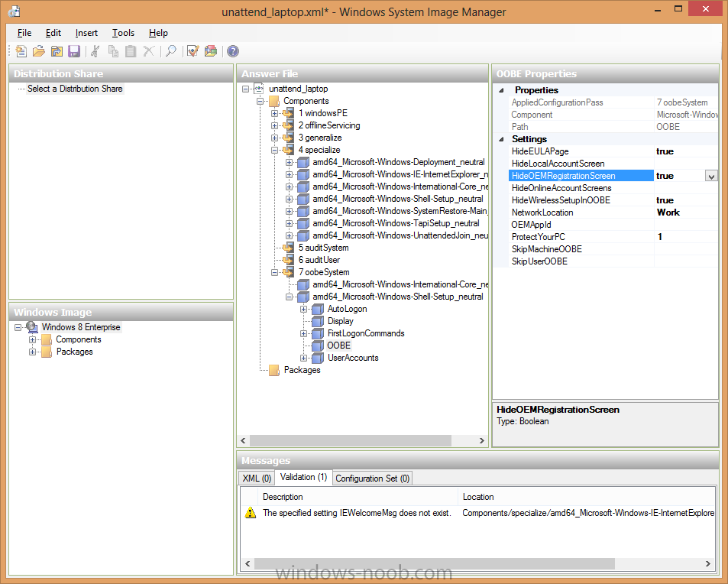
Task: Expand the Microsoft-Windows-TapiSetup_neutral component
Action: [x=289, y=223]
